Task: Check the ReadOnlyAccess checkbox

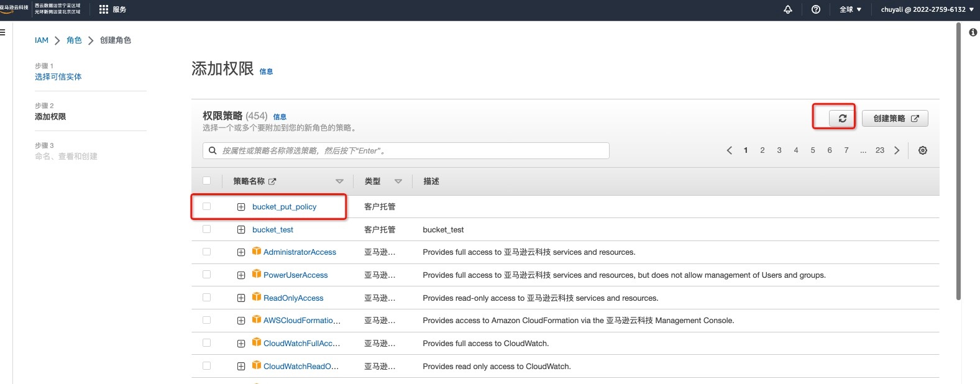Action: [x=206, y=298]
